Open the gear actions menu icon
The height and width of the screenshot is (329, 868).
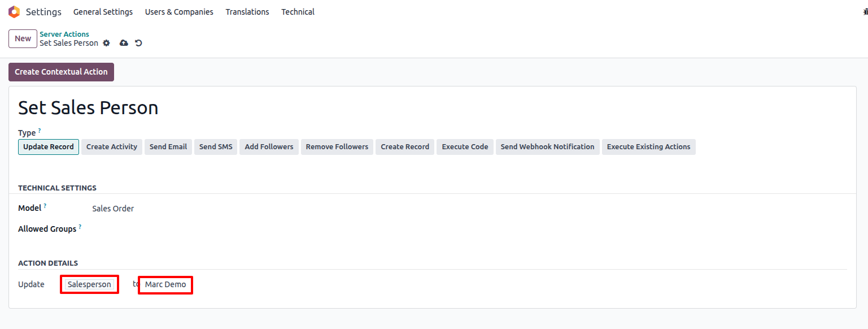[106, 43]
